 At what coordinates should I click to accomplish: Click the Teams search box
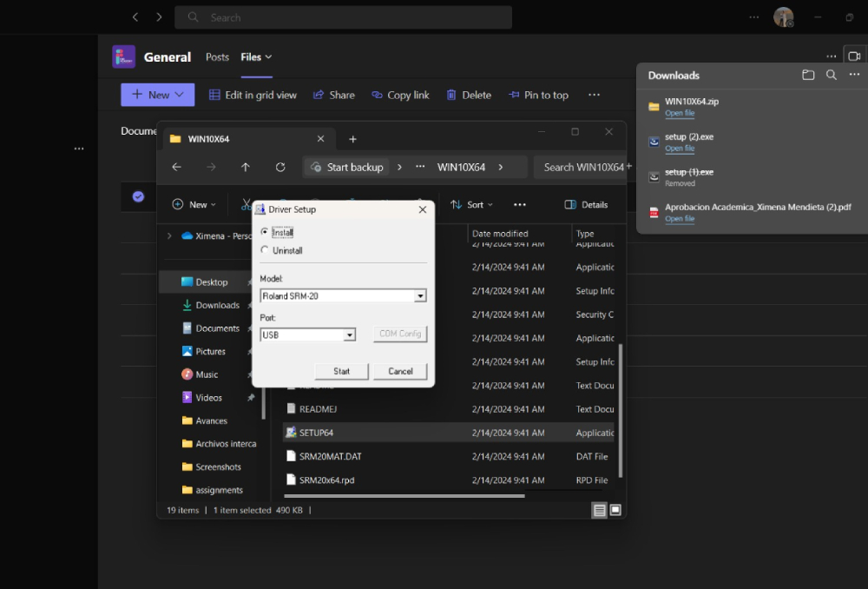point(343,17)
